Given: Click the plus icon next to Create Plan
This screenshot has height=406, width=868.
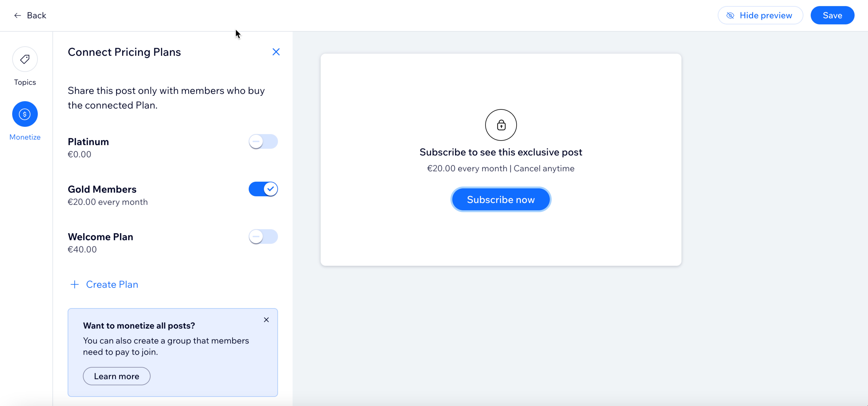Looking at the screenshot, I should tap(74, 284).
